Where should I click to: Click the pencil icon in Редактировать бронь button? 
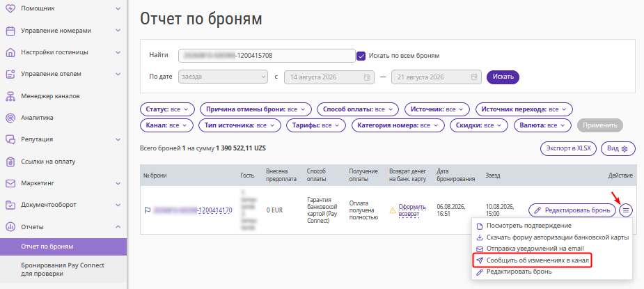pyautogui.click(x=537, y=210)
